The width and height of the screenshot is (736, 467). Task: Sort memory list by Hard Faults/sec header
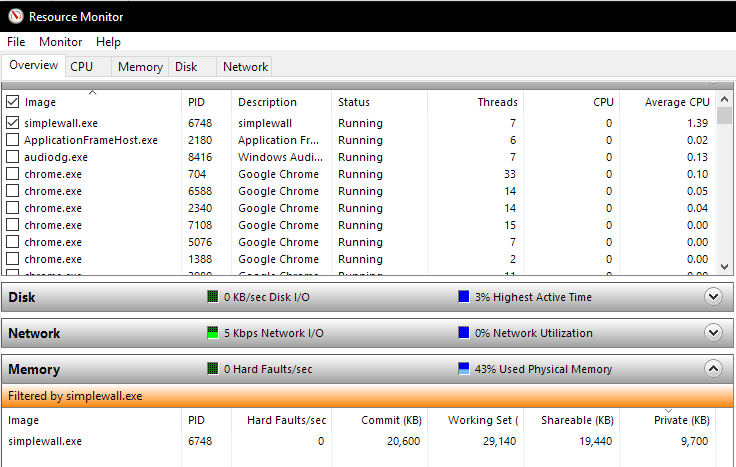(x=286, y=420)
